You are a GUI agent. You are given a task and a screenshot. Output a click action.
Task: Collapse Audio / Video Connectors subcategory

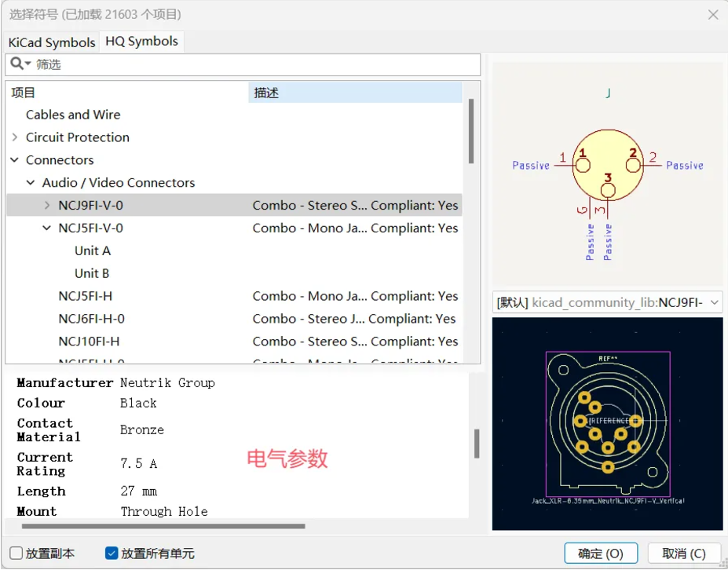tap(31, 183)
